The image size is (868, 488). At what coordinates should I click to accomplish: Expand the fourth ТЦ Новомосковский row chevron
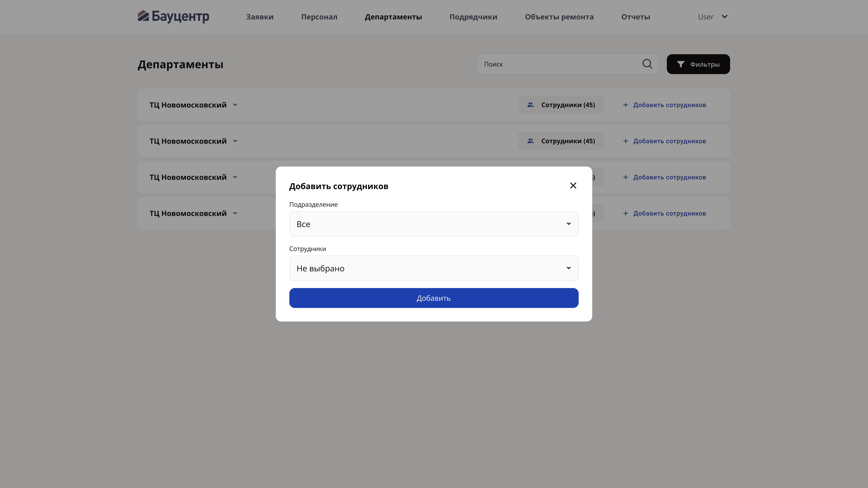tap(235, 213)
